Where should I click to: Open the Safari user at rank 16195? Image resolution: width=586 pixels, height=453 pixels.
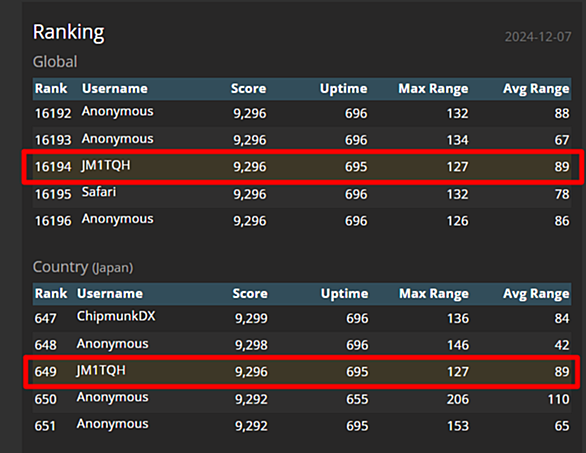pyautogui.click(x=99, y=192)
